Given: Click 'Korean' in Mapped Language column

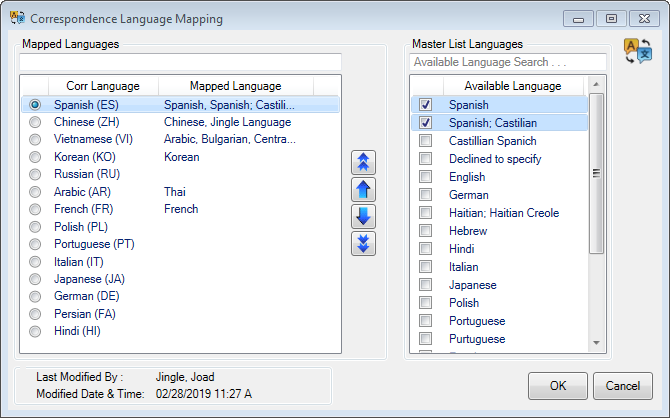Looking at the screenshot, I should click(182, 157).
